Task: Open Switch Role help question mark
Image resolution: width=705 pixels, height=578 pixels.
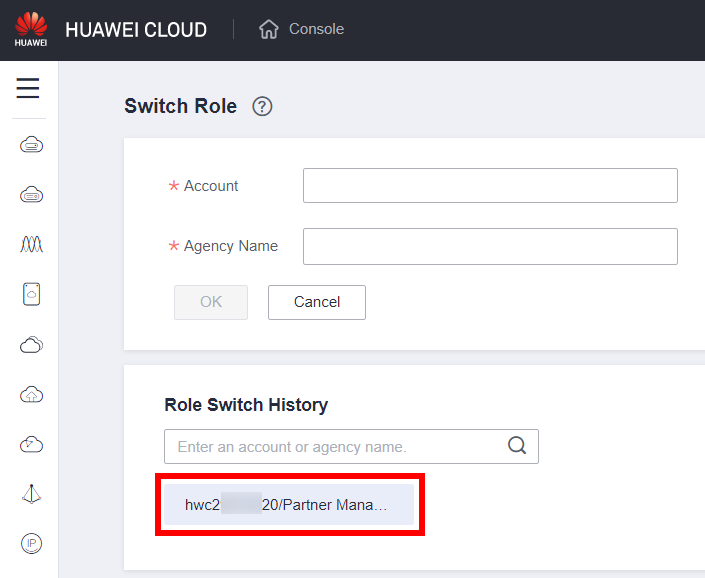Action: point(263,107)
